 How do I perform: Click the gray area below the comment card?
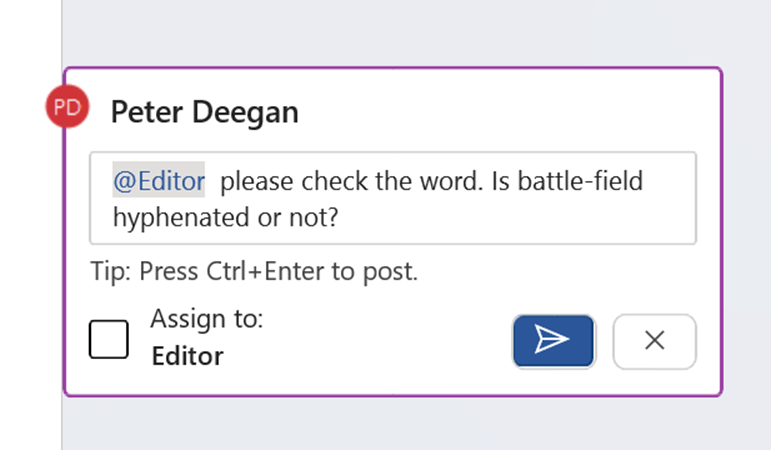pos(400,425)
